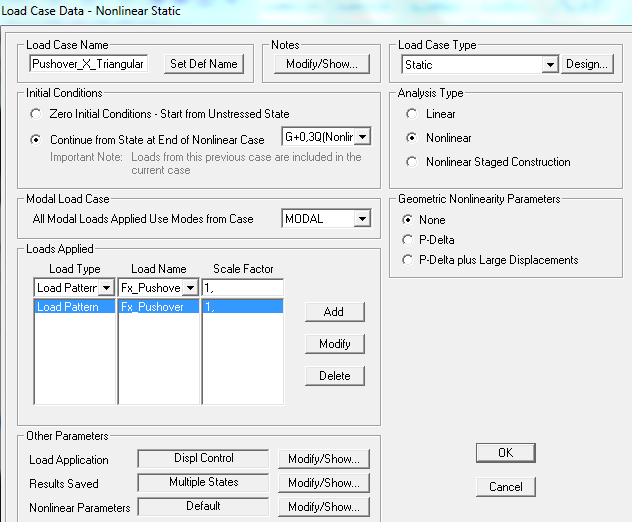Select Fx_Pushover entry in load list

click(x=159, y=307)
